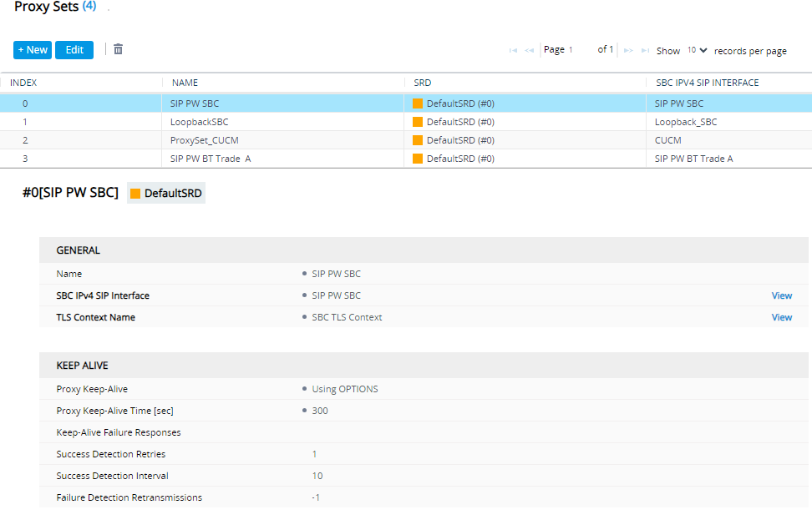The width and height of the screenshot is (812, 530).
Task: Click index 2 cell in table
Action: tap(25, 140)
